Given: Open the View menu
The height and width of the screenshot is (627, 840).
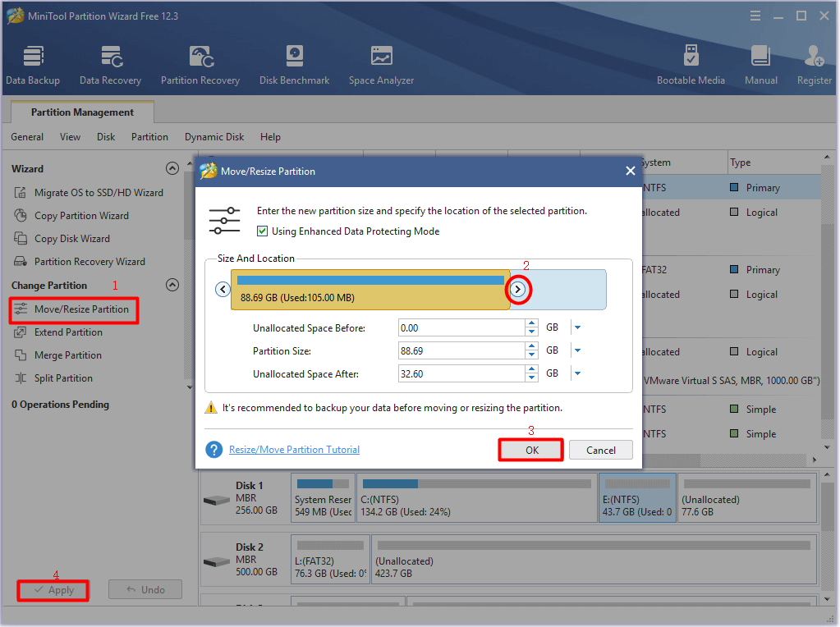Looking at the screenshot, I should pos(70,137).
